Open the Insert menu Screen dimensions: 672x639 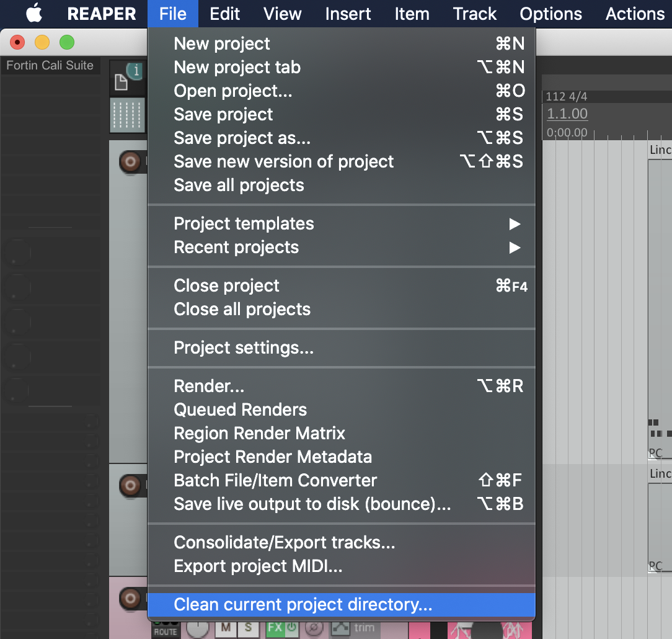tap(348, 14)
